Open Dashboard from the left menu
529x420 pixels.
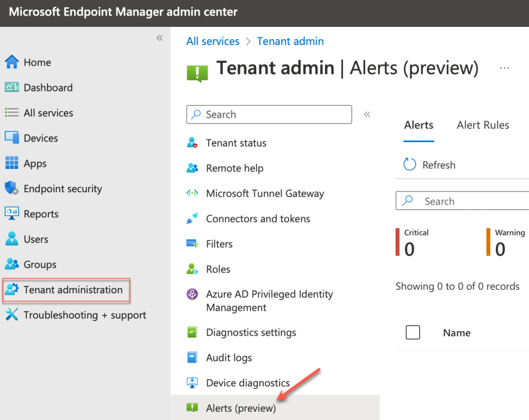click(48, 88)
